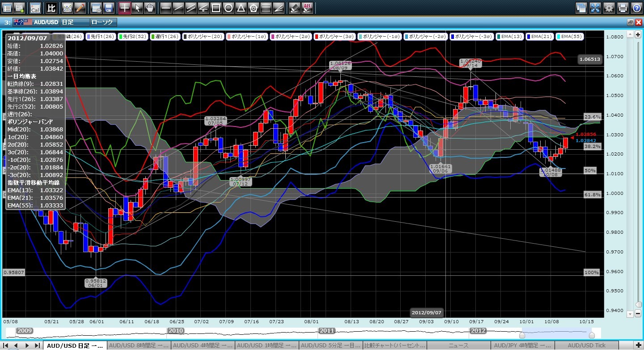Save chart with floppy disk icon
Image resolution: width=644 pixels, height=350 pixels.
(x=108, y=8)
